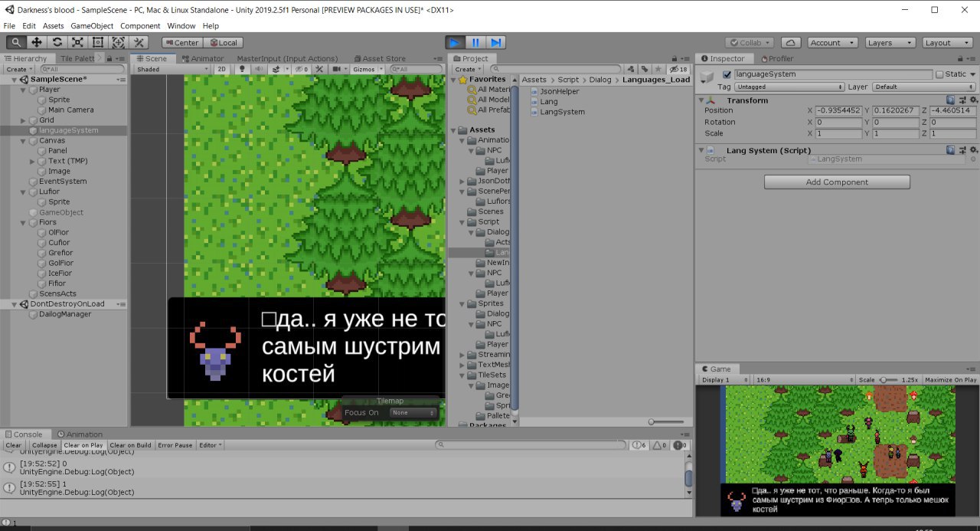This screenshot has width=980, height=531.
Task: Open Gizmos dropdown
Action: pyautogui.click(x=367, y=69)
